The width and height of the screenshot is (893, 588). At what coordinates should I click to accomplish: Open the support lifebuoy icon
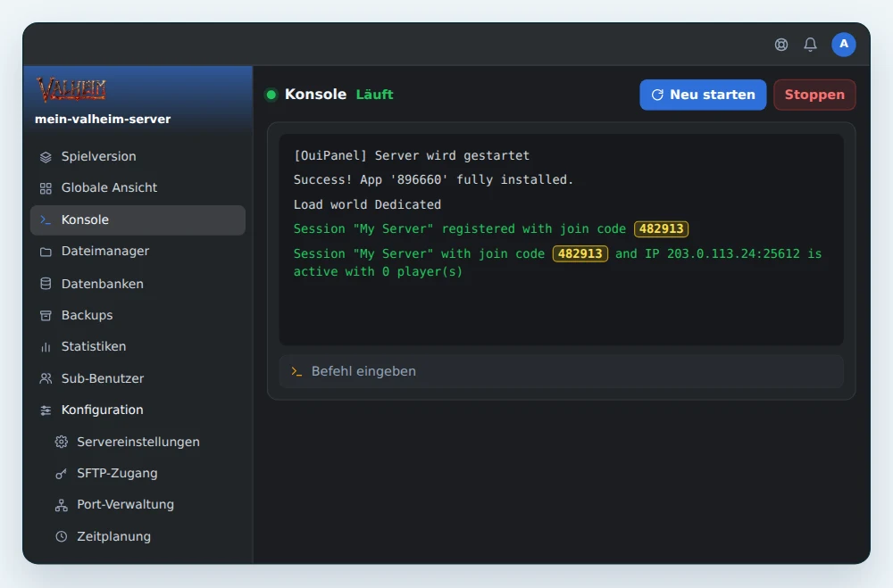[780, 45]
